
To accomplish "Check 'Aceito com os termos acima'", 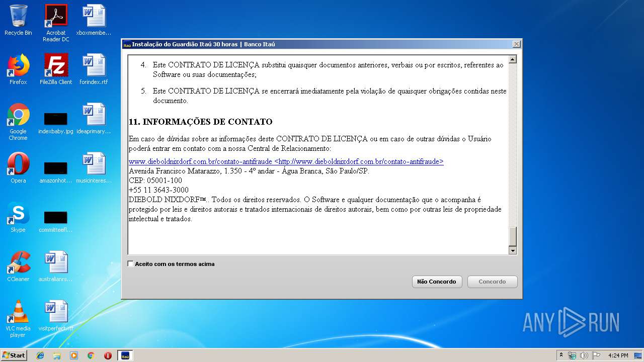I will coord(131,264).
